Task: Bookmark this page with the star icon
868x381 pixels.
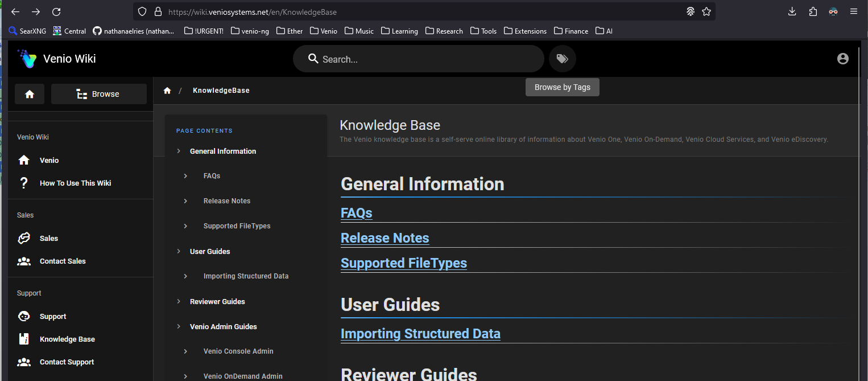Action: pyautogui.click(x=706, y=11)
